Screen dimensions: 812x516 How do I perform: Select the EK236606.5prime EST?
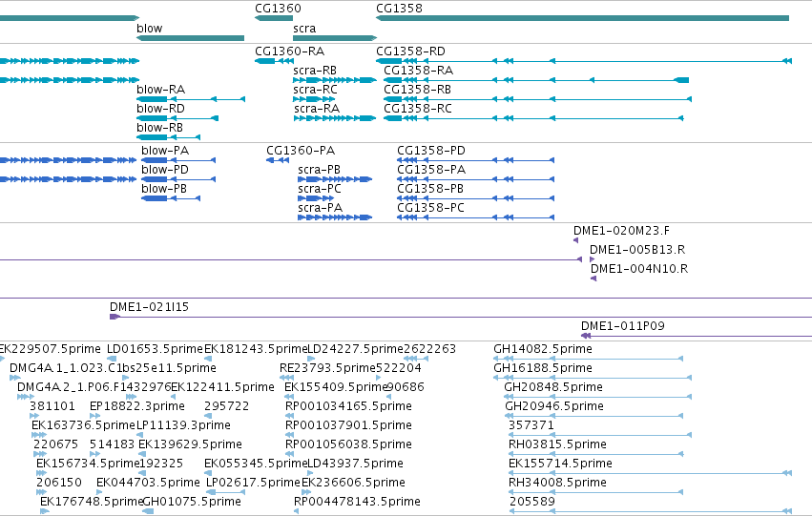click(306, 493)
